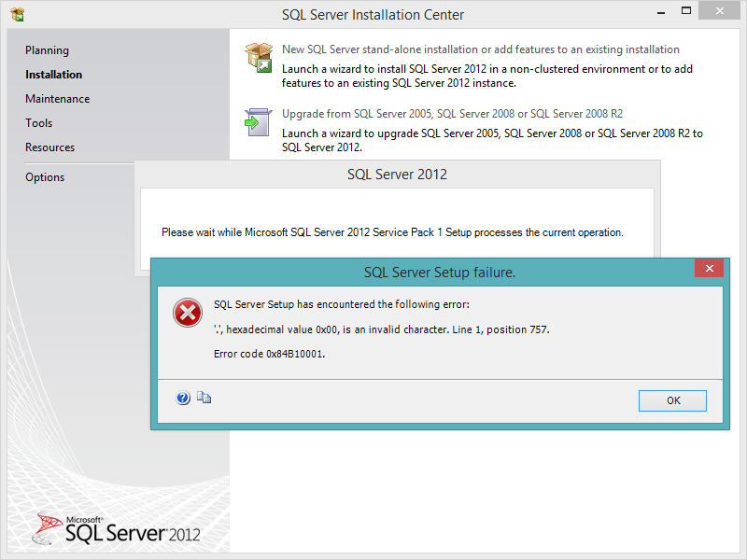747x560 pixels.
Task: Select the Installation section
Action: click(54, 75)
